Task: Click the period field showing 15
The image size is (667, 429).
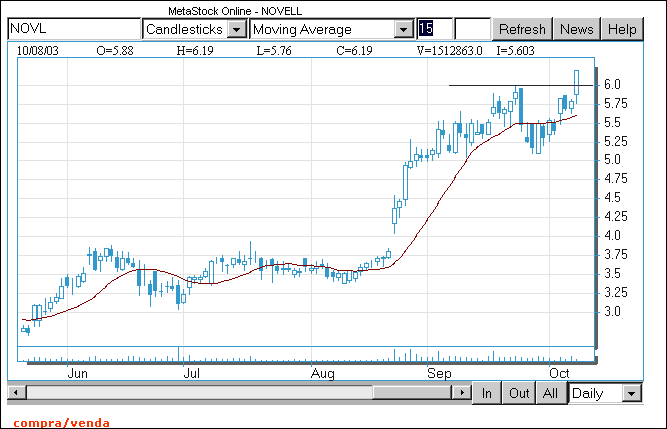Action: 434,29
